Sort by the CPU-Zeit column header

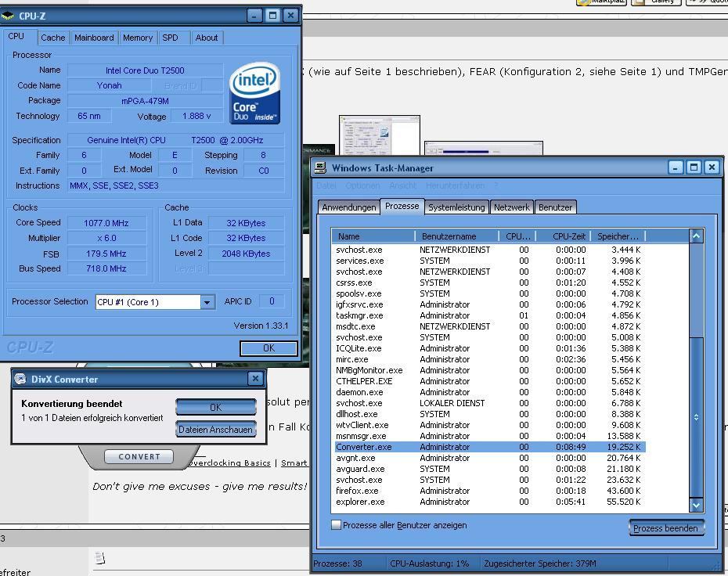563,236
